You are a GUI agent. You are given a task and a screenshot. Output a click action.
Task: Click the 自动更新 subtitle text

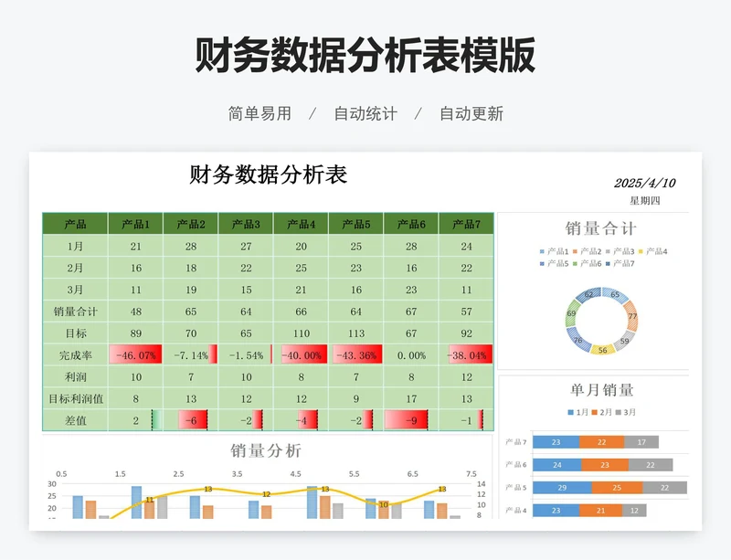[471, 114]
